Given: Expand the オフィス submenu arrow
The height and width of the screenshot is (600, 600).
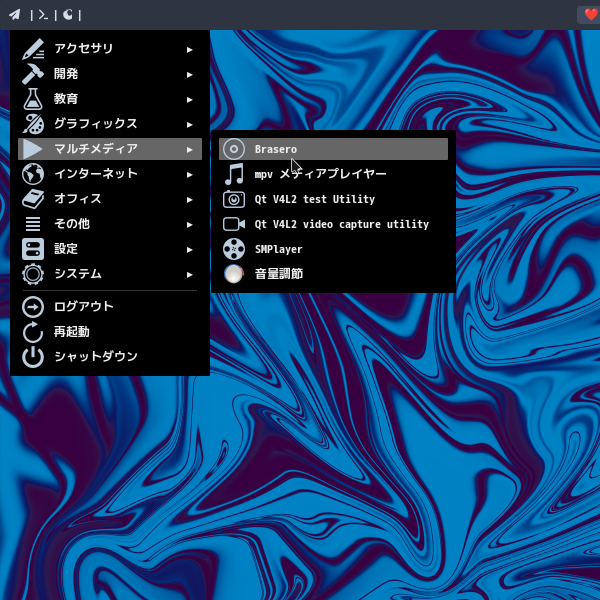Looking at the screenshot, I should click(x=189, y=199).
